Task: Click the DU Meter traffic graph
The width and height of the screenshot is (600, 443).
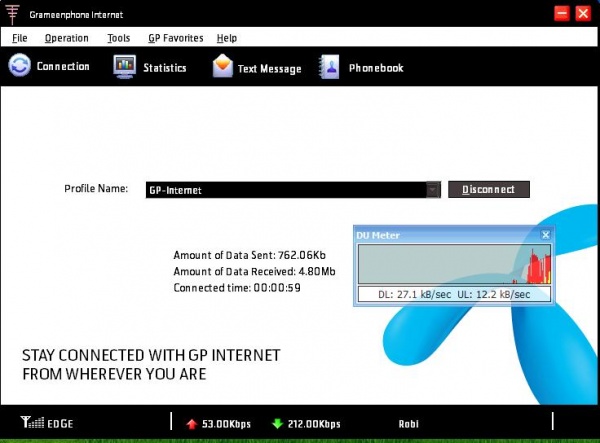Action: click(454, 264)
